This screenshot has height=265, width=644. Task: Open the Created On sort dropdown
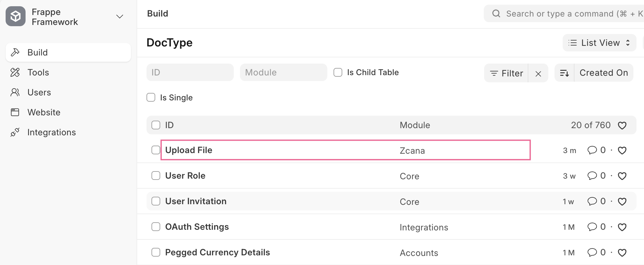[603, 73]
